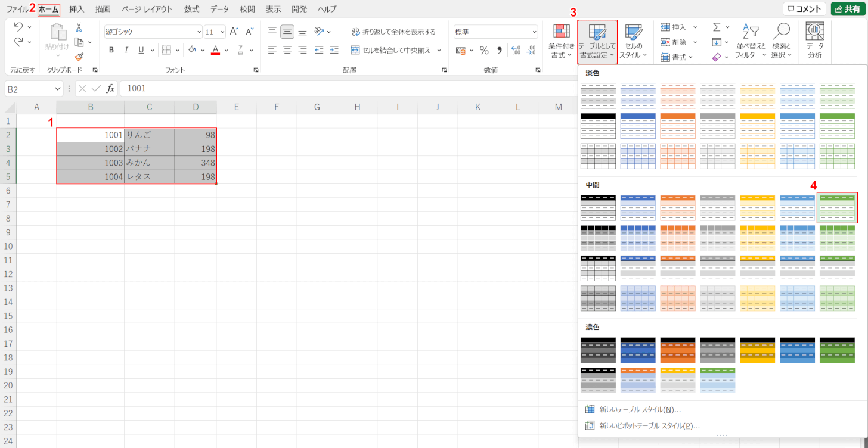Click the Cut scissors icon

click(79, 28)
